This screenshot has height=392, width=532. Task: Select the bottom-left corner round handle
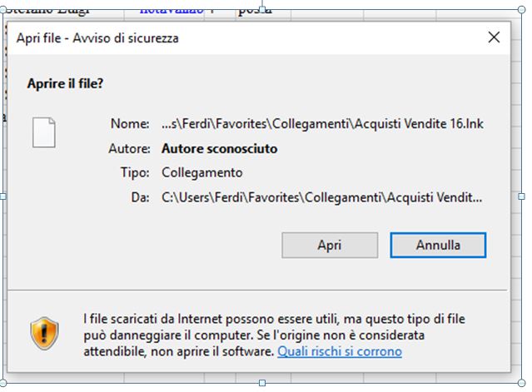coord(2,383)
